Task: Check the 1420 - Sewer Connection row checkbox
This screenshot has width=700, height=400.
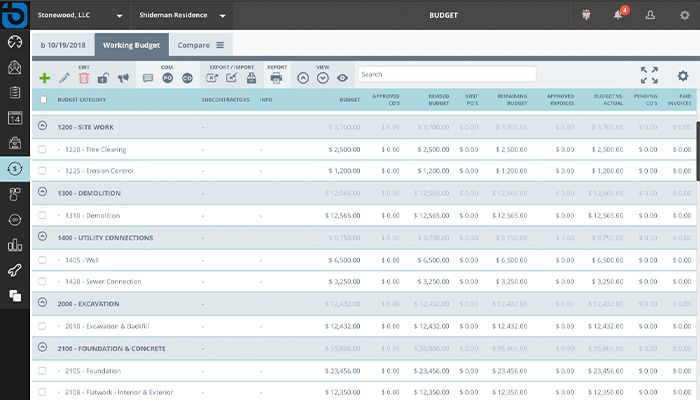Action: 42,281
